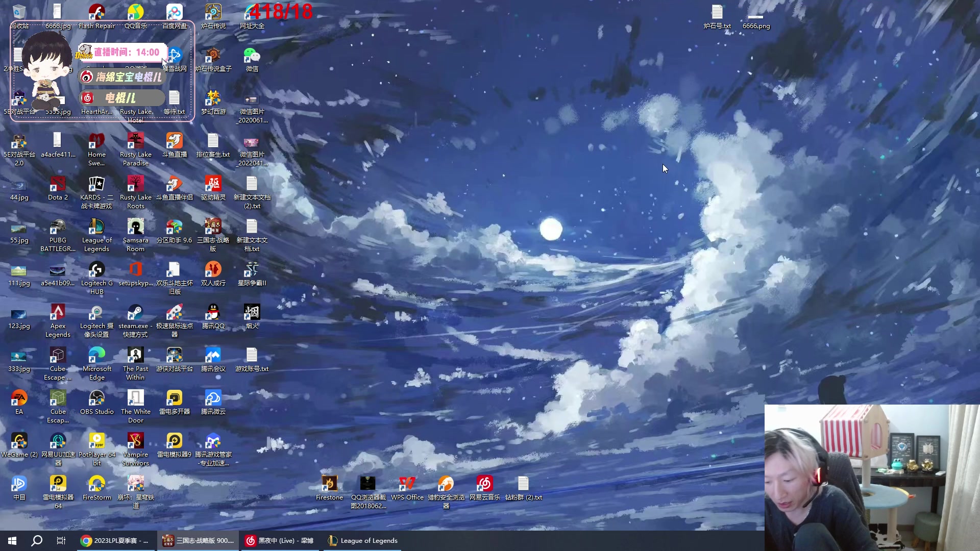Open Task View on the taskbar
The image size is (980, 551).
(x=61, y=541)
